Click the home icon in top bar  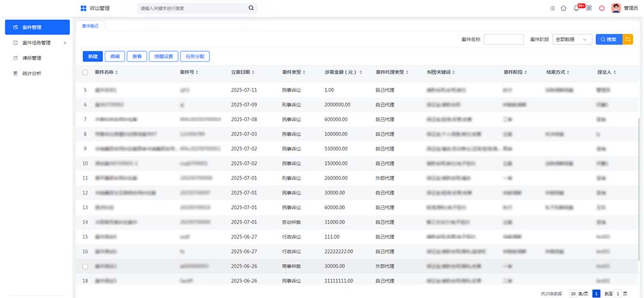[x=563, y=8]
